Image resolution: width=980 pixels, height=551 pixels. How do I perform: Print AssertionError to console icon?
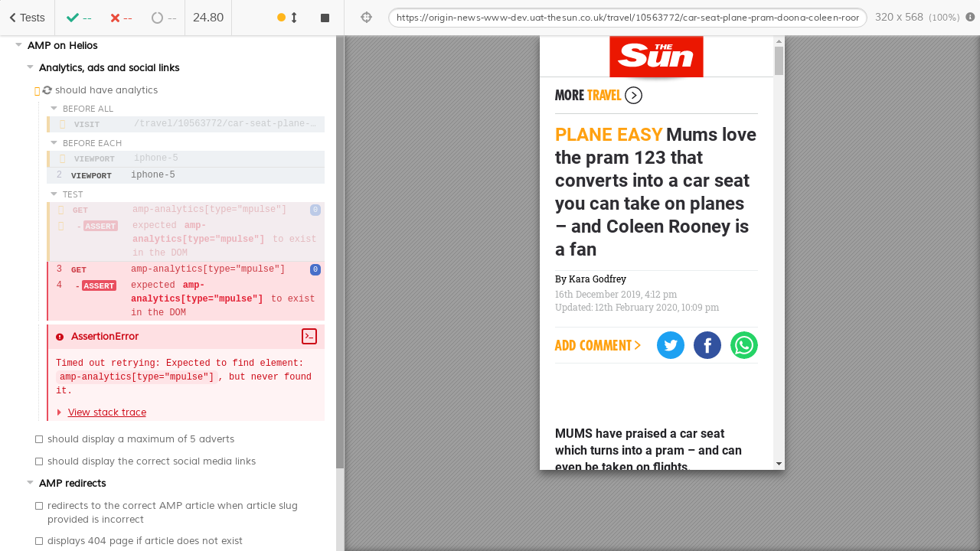[x=309, y=337]
